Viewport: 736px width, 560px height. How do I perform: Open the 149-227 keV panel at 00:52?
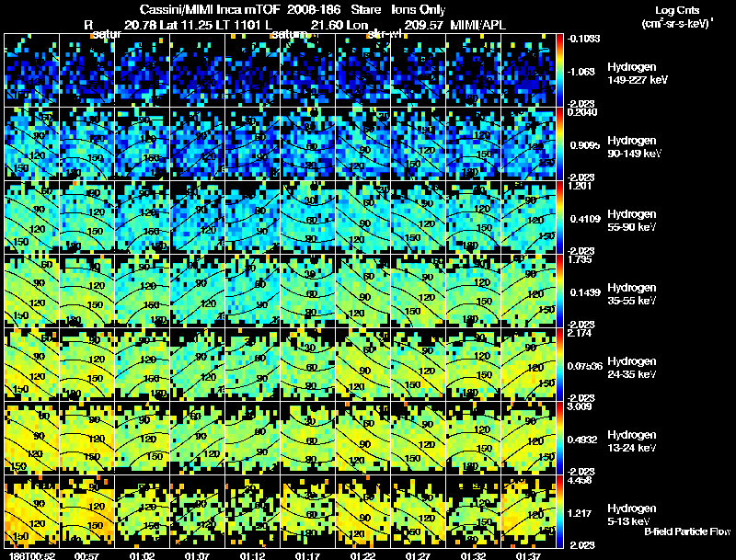click(x=32, y=70)
